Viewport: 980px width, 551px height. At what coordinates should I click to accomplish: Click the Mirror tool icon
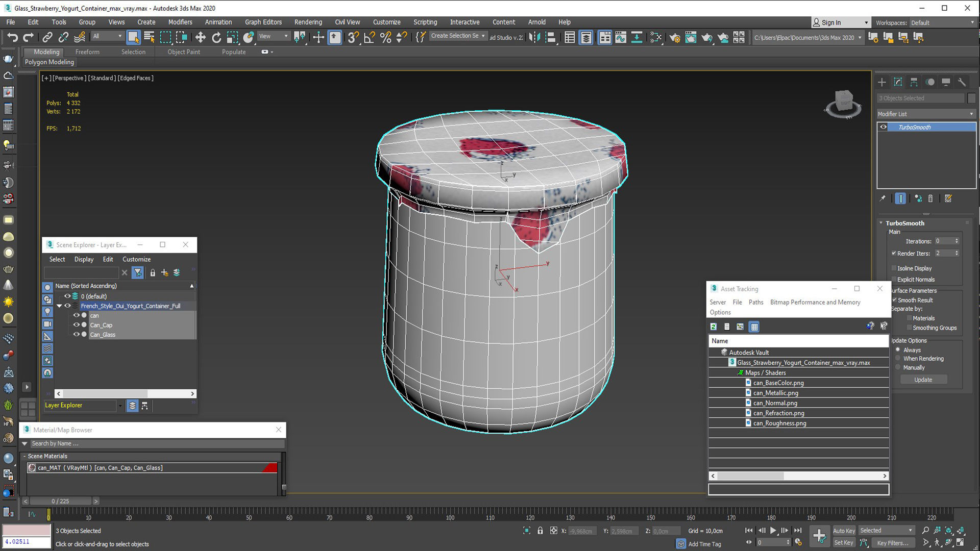tap(534, 37)
